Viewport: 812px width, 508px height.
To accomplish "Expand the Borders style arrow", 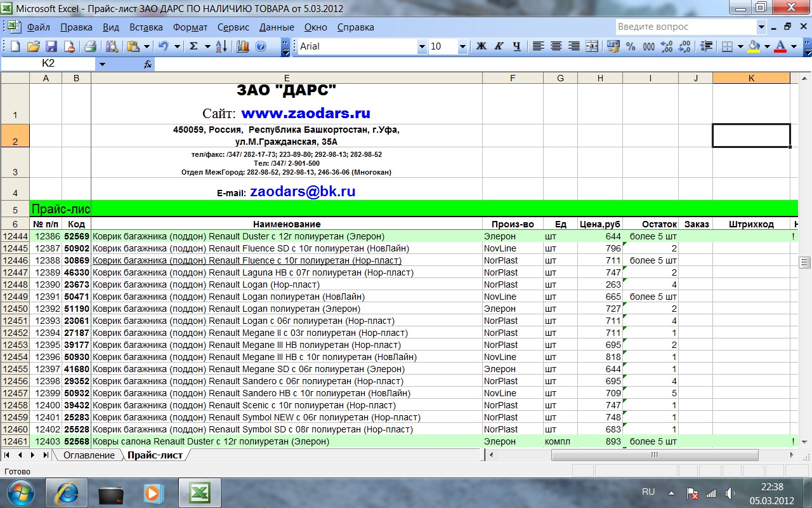I will (740, 46).
